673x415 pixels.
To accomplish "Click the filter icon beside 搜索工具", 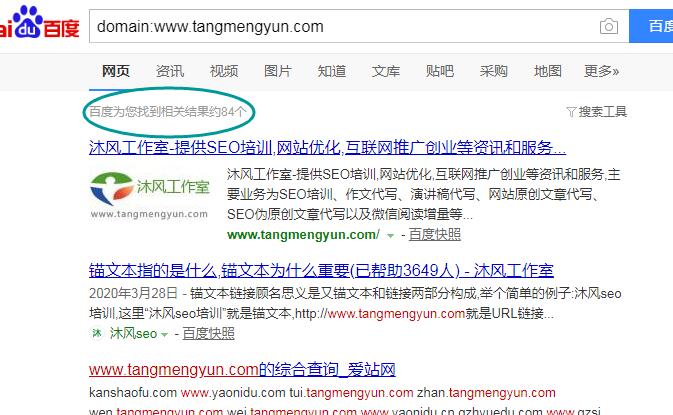I will pos(571,112).
